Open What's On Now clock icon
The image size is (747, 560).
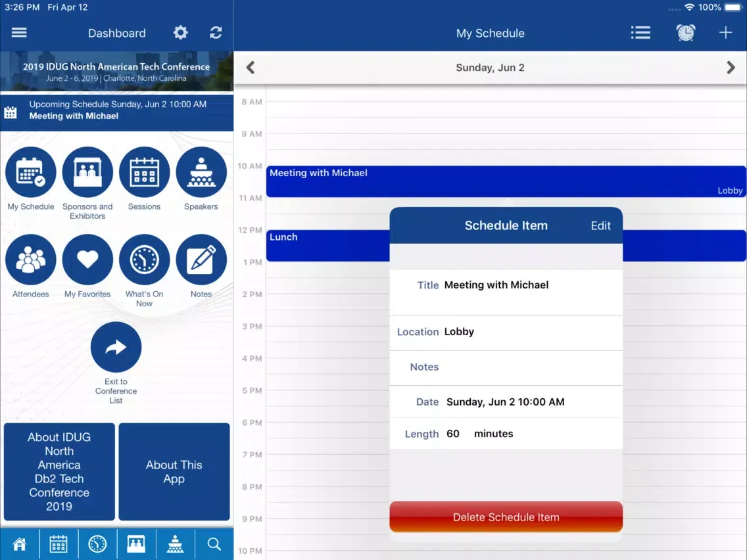145,260
